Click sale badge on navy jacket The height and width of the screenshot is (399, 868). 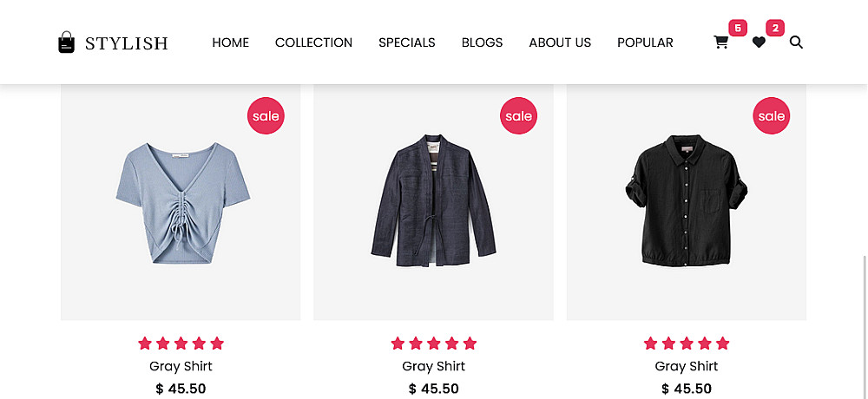point(518,116)
